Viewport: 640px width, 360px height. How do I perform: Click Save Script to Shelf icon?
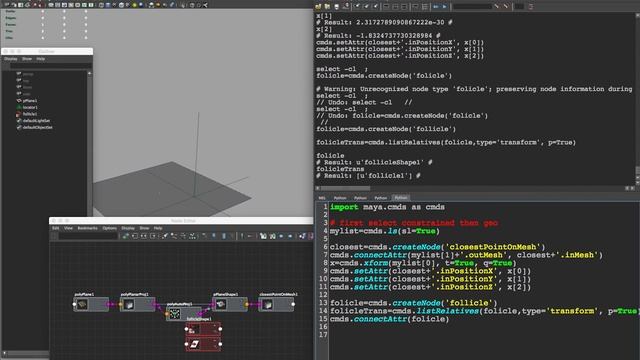(x=346, y=6)
